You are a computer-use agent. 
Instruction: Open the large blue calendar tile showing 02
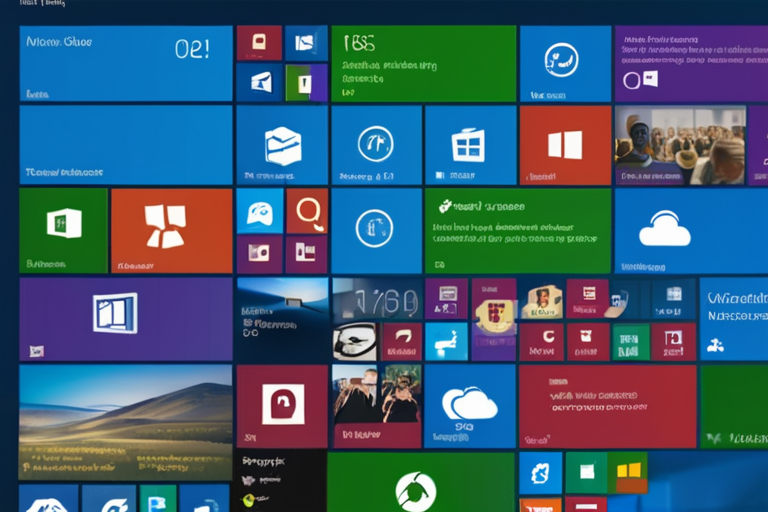click(x=125, y=62)
